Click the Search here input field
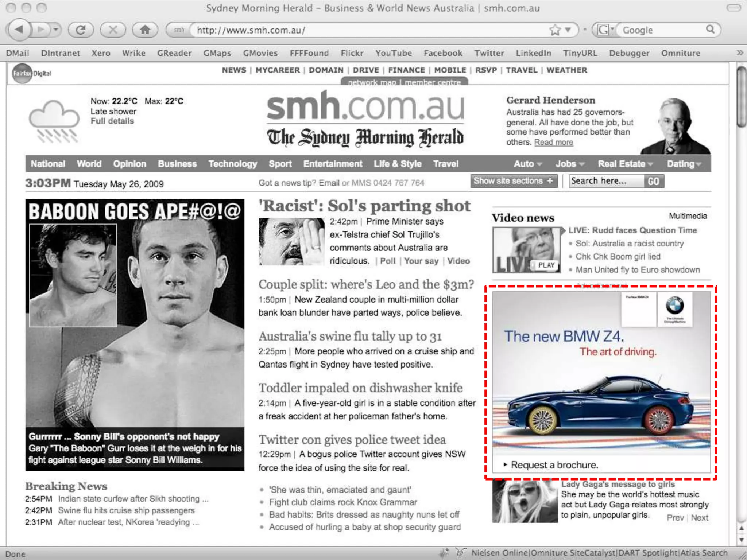The width and height of the screenshot is (747, 560). 606,181
